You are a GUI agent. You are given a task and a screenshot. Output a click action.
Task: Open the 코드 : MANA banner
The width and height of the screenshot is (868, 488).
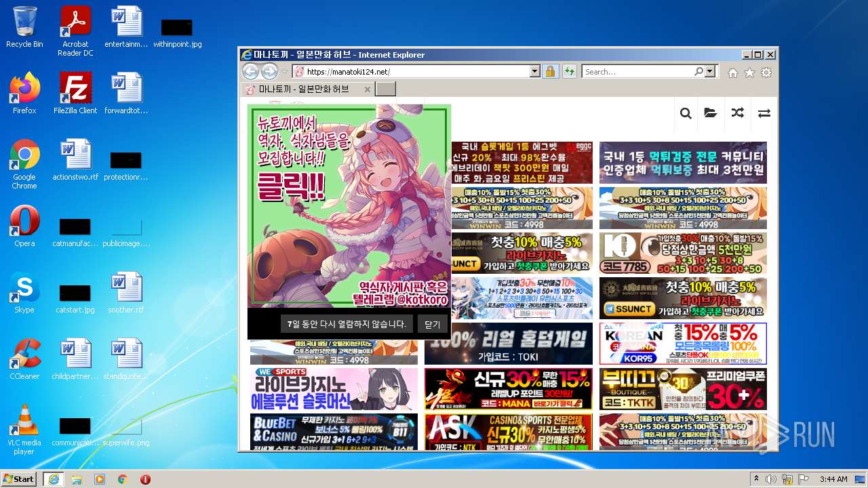pyautogui.click(x=509, y=389)
